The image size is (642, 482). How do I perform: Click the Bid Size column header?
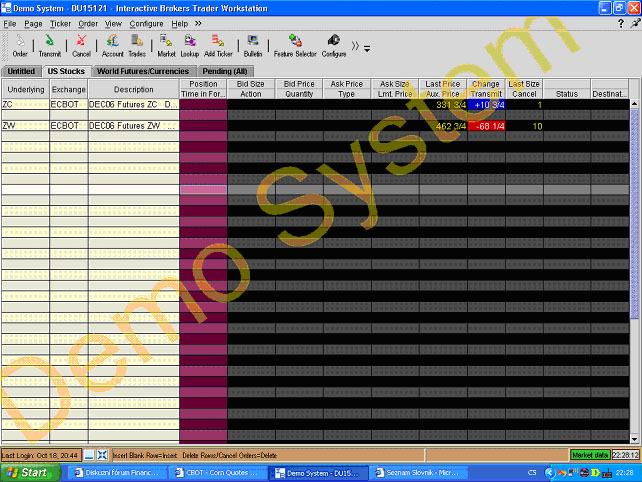click(x=251, y=84)
